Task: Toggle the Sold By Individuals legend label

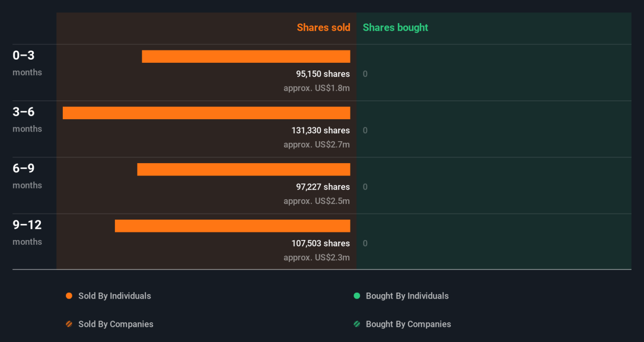Action: [115, 296]
